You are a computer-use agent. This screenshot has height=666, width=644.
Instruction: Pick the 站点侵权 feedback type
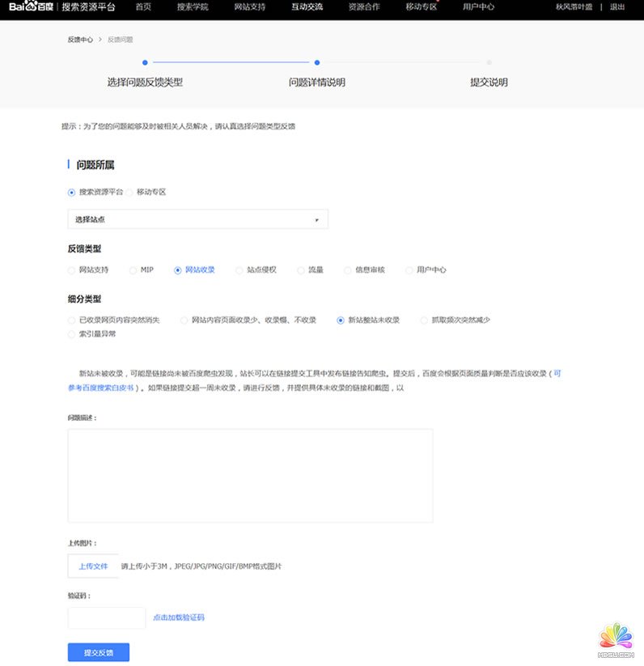[239, 270]
